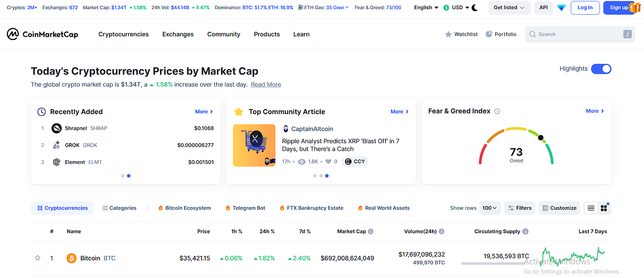Click the Volume(24h) info icon

[x=441, y=232]
